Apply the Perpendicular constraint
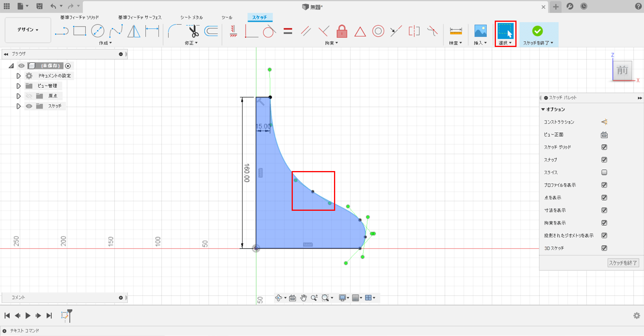This screenshot has height=336, width=644. coord(324,31)
